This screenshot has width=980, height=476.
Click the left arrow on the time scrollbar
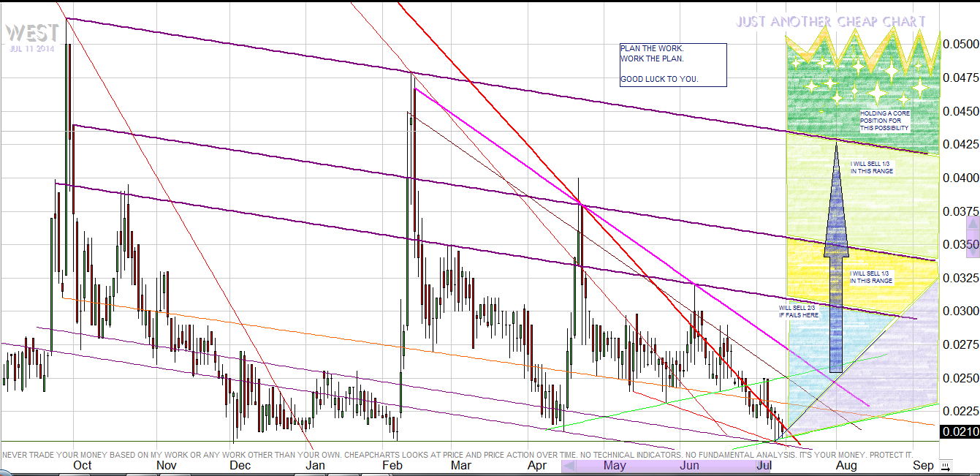coord(568,466)
